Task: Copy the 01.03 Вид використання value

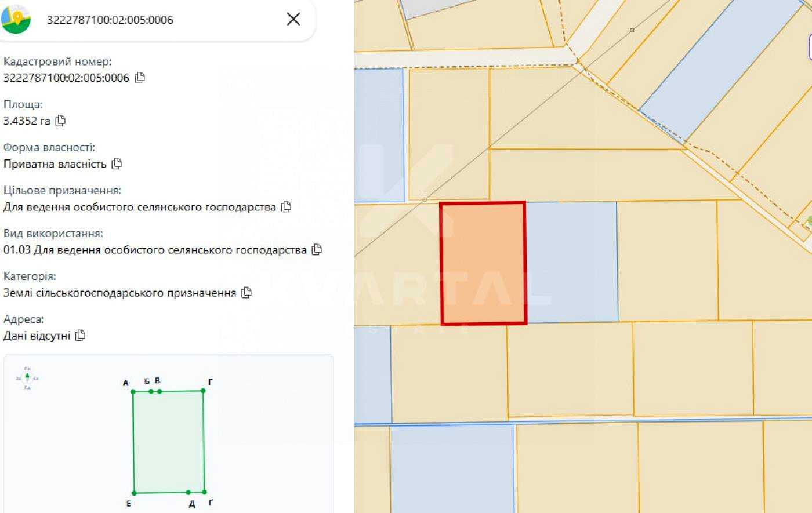Action: pos(317,249)
